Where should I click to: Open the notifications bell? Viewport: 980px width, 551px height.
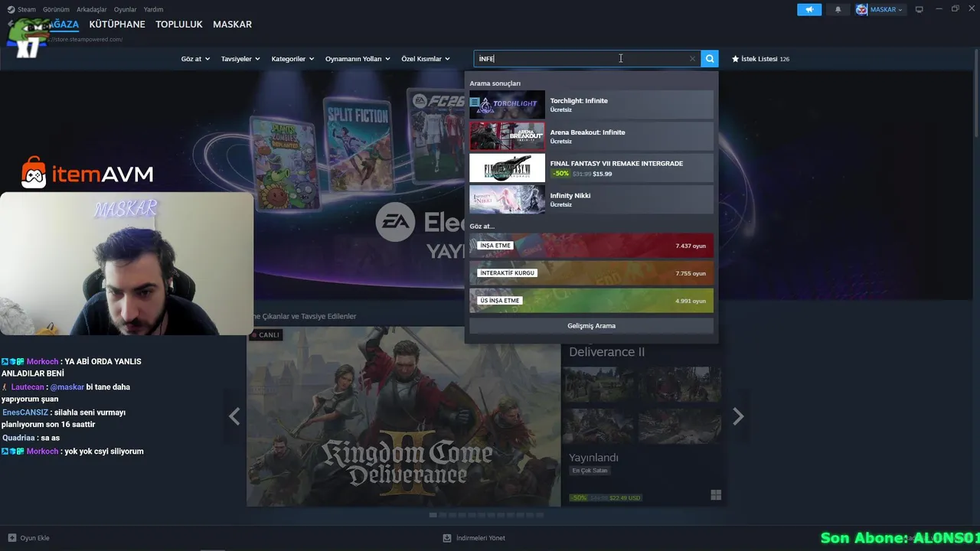pyautogui.click(x=838, y=9)
